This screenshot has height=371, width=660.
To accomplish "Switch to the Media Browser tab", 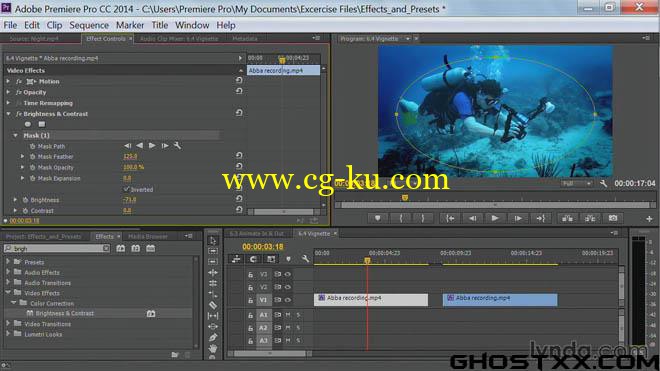I will [148, 237].
